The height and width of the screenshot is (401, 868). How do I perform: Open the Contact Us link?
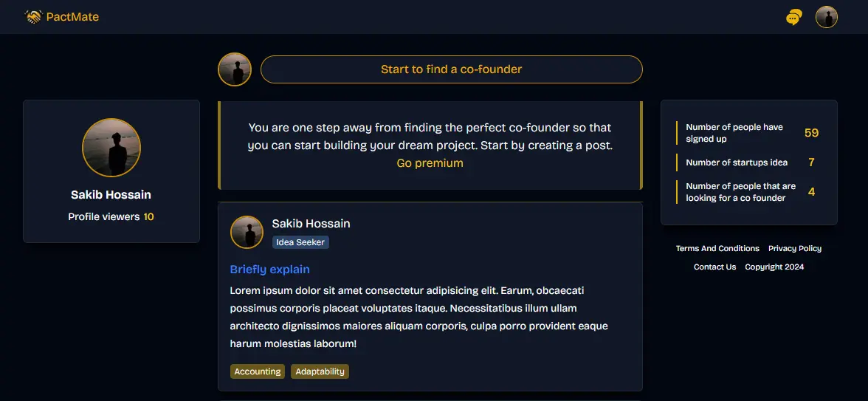click(x=714, y=267)
